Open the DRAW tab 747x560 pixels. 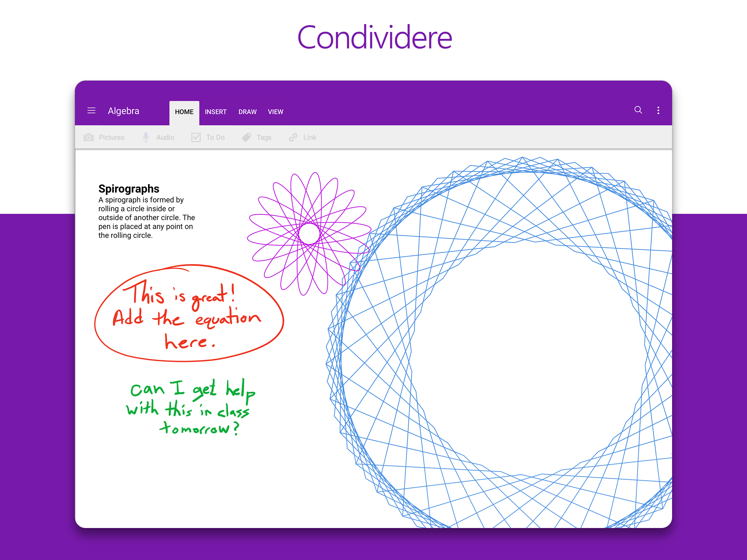pyautogui.click(x=247, y=112)
